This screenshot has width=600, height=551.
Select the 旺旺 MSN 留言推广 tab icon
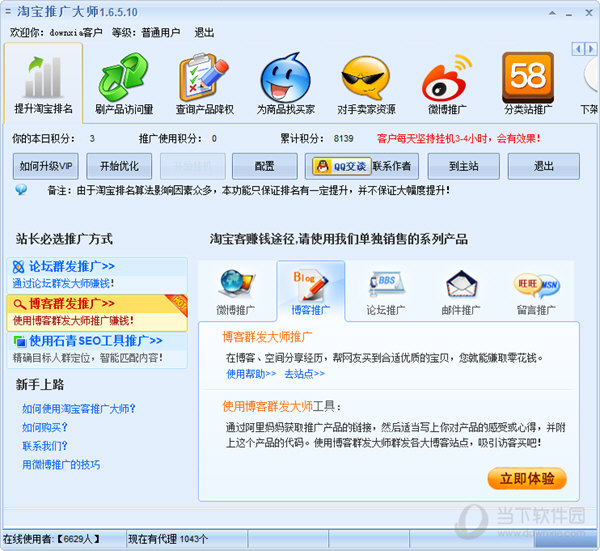click(x=536, y=285)
